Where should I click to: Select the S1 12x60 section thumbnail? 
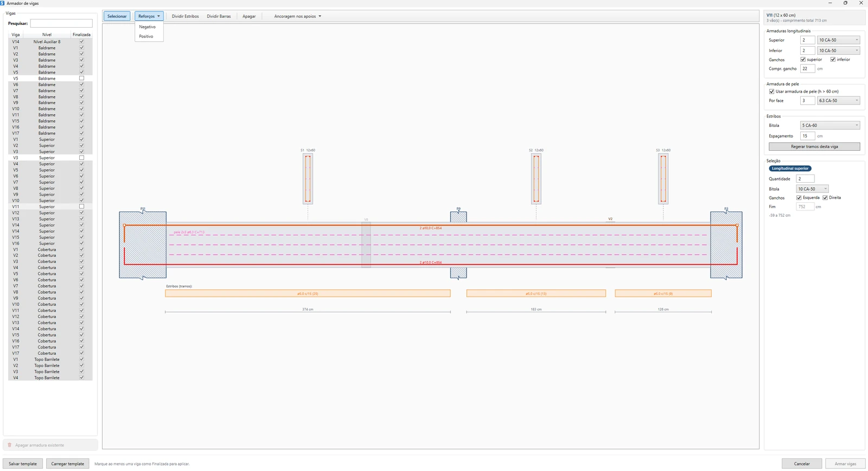pos(308,179)
